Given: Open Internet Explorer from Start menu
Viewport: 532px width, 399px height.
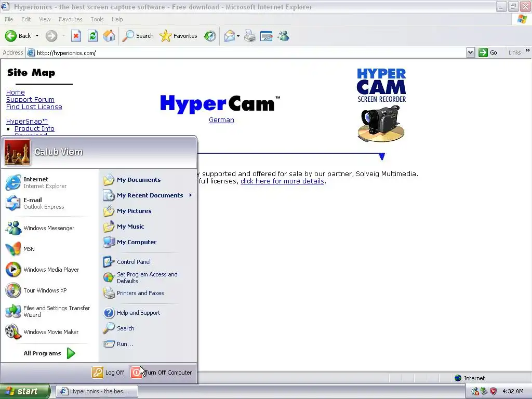Looking at the screenshot, I should click(x=49, y=182).
